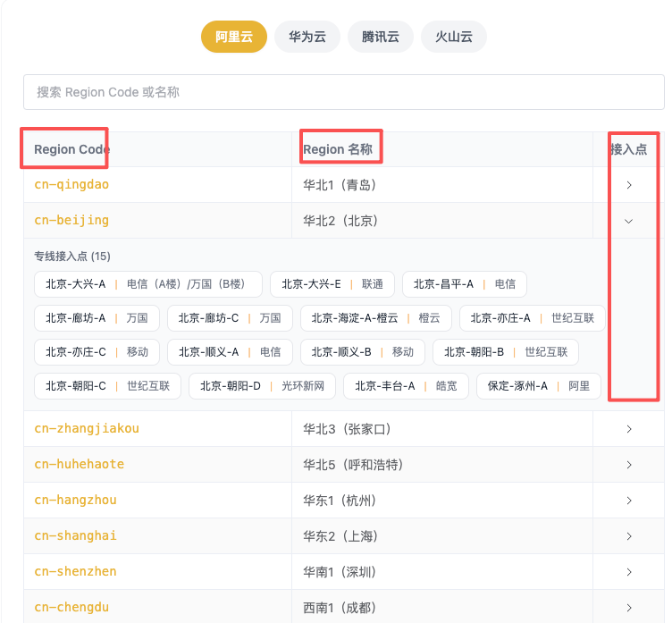Image resolution: width=672 pixels, height=623 pixels.
Task: Open the 腾讯云 provider tab
Action: click(x=380, y=37)
